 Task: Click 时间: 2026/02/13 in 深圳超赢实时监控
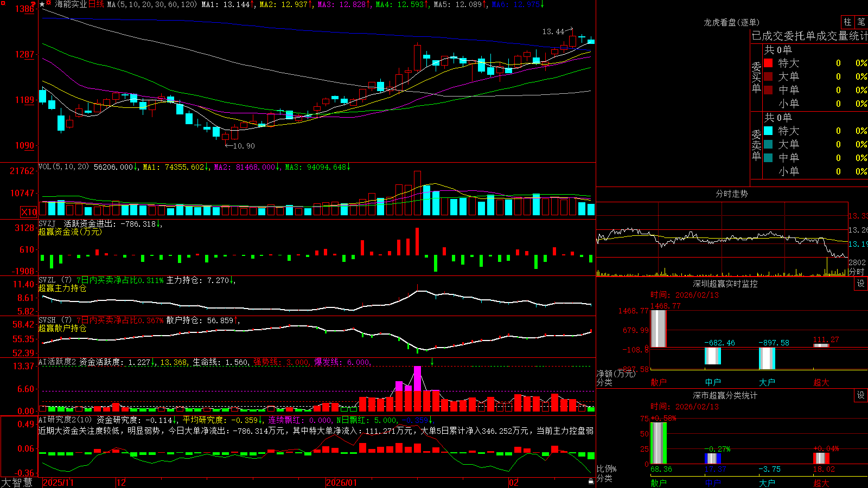[684, 295]
